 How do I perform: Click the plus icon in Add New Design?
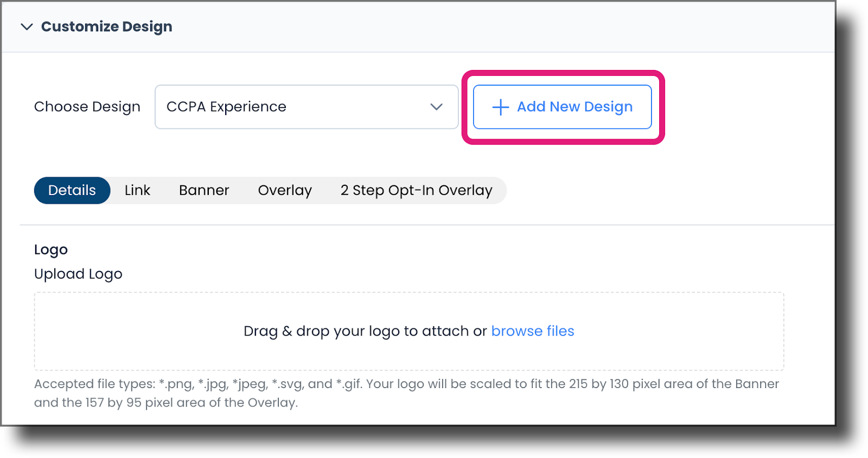click(x=500, y=107)
